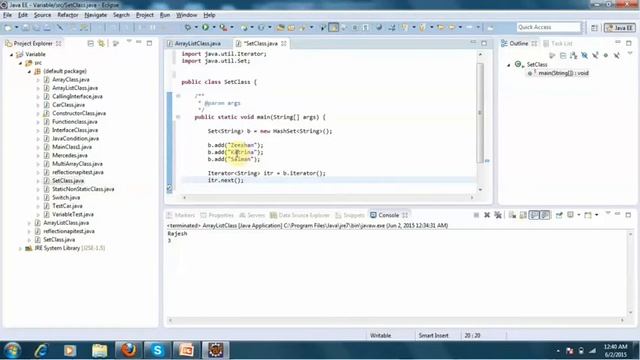The image size is (640, 360).
Task: Click the Java EE perspective button
Action: 620,27
